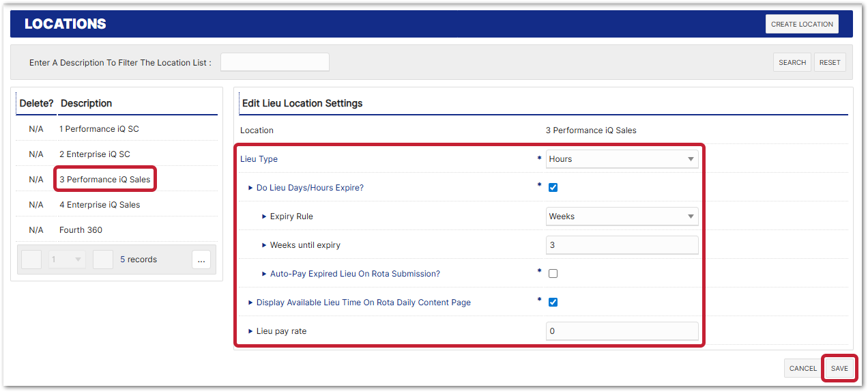
Task: Select 1 Performance iQ SC location
Action: (99, 129)
